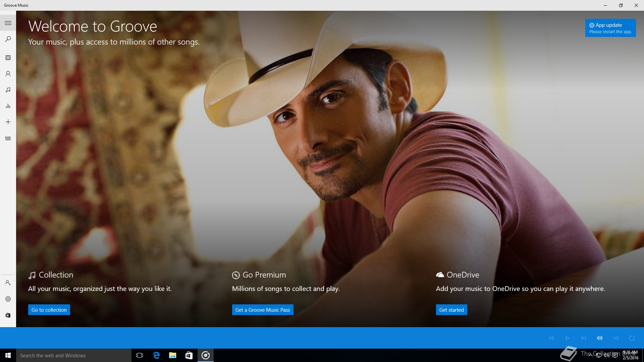The width and height of the screenshot is (644, 362).
Task: Open search in Groove sidebar
Action: pos(8,39)
